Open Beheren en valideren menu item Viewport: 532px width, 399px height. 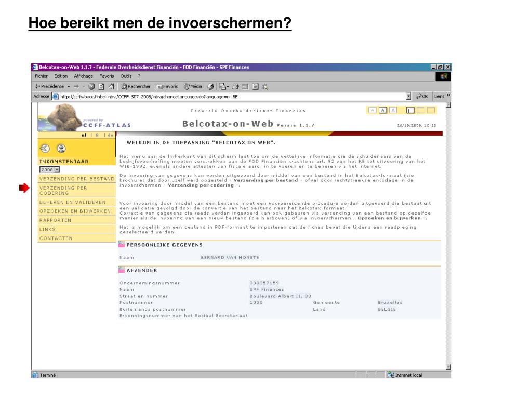coord(77,202)
